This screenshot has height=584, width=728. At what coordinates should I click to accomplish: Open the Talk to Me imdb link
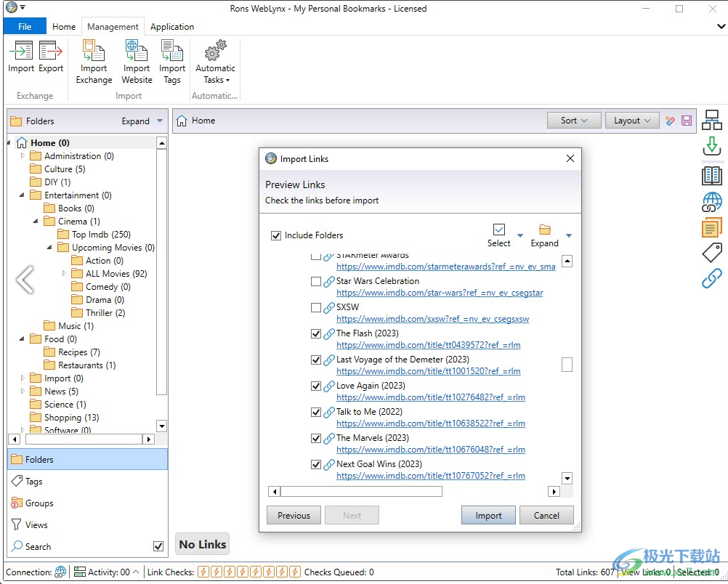pyautogui.click(x=430, y=423)
